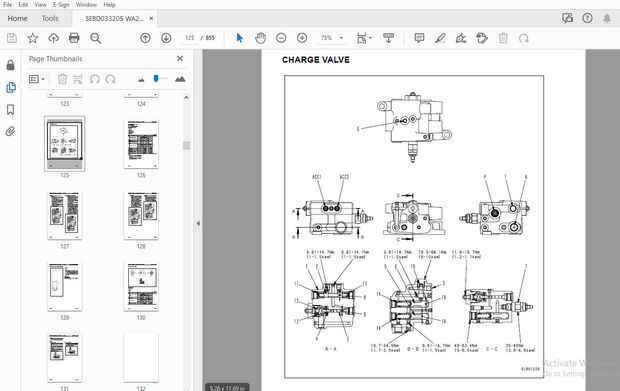Go to the previous page arrow
This screenshot has height=391, width=620.
point(145,38)
